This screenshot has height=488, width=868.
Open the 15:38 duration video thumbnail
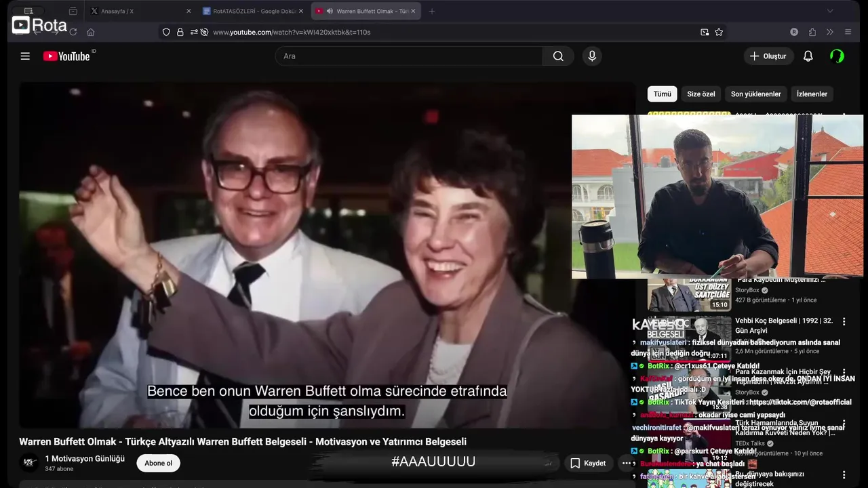tap(689, 390)
